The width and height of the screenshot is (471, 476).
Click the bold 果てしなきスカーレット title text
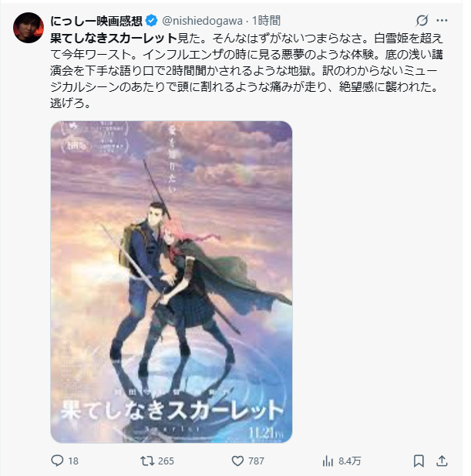click(114, 38)
